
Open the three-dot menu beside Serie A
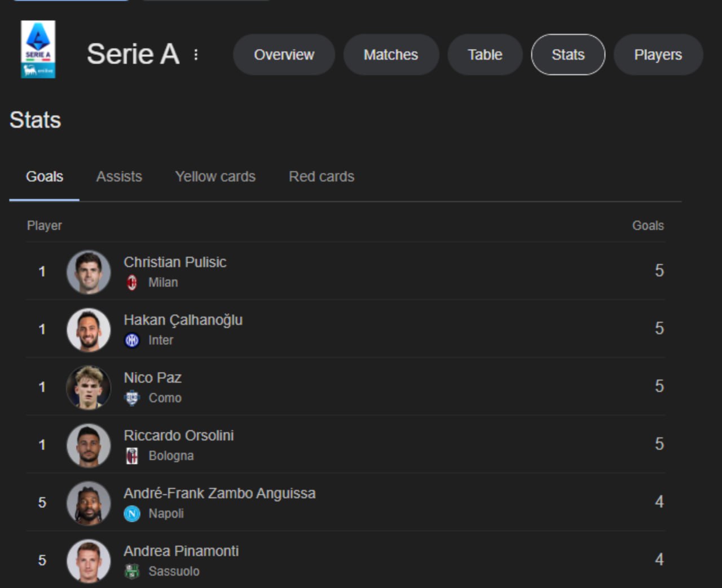click(x=196, y=55)
